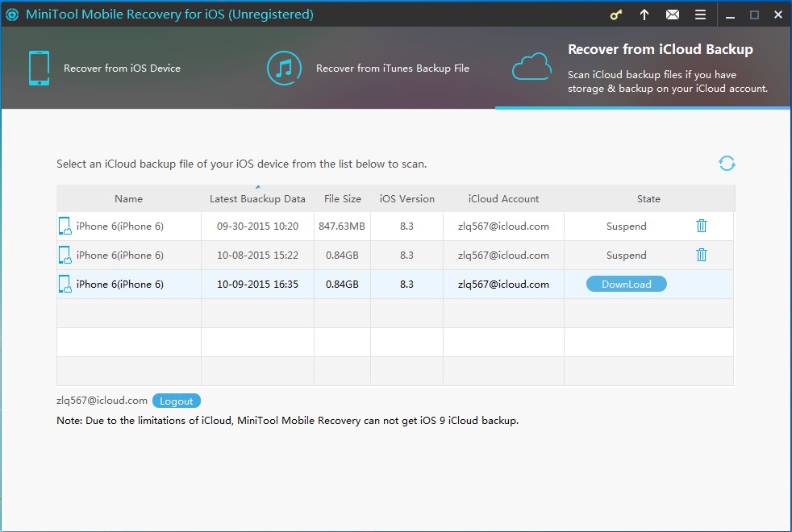Open the hamburger menu icon
Viewport: 792px width, 532px height.
pyautogui.click(x=700, y=15)
